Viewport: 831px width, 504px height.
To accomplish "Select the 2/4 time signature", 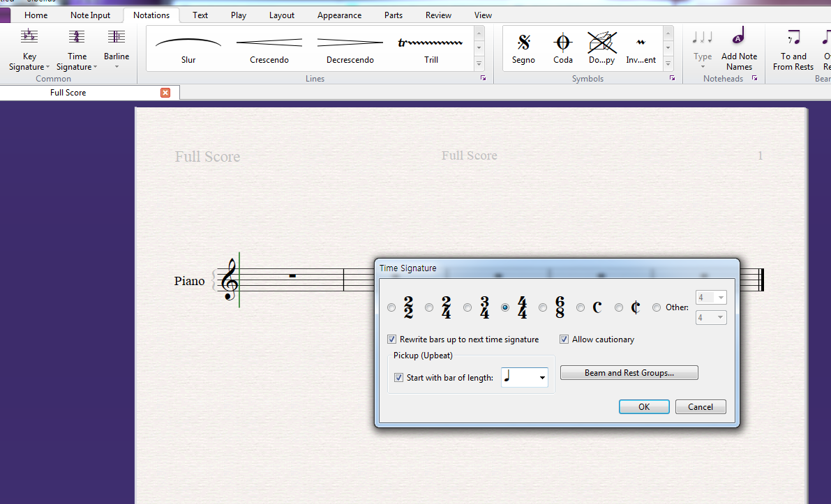I will click(429, 307).
